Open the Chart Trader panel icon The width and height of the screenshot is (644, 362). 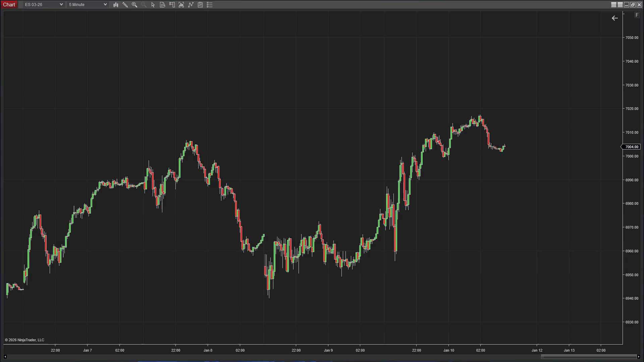[172, 5]
